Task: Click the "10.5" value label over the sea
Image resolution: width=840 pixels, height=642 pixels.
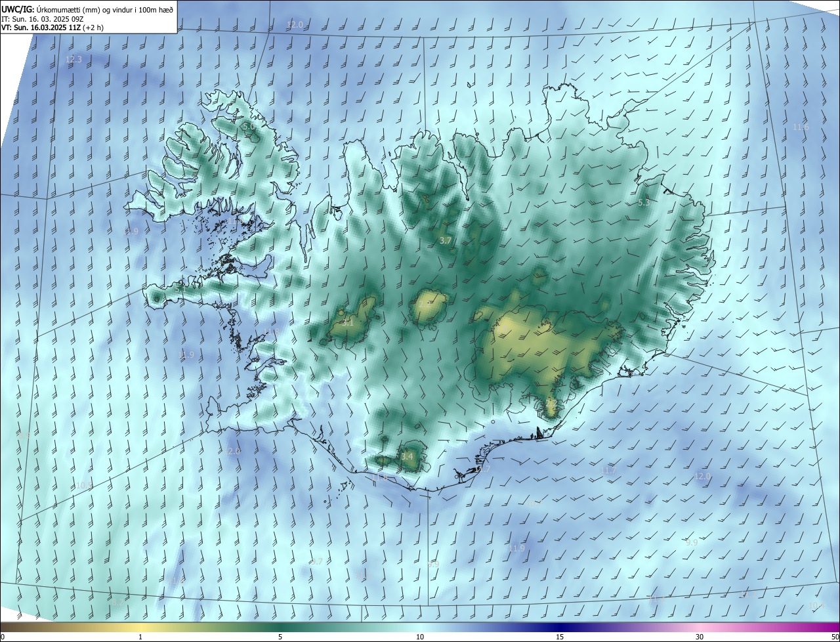Action: tap(83, 486)
